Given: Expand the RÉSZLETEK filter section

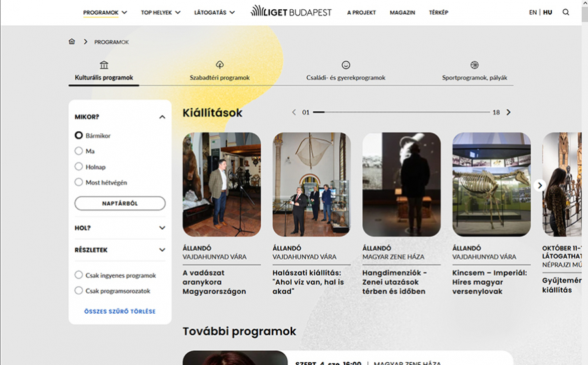Looking at the screenshot, I should [162, 250].
